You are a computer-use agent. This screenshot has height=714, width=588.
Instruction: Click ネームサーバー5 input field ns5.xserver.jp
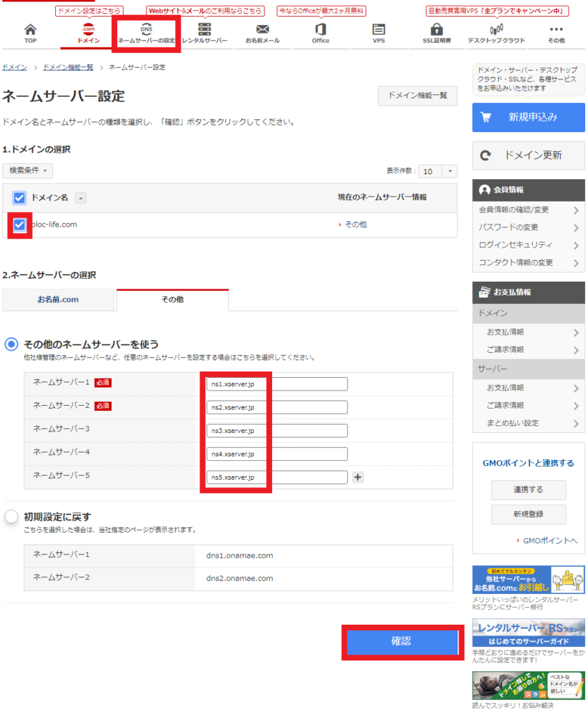(x=277, y=477)
